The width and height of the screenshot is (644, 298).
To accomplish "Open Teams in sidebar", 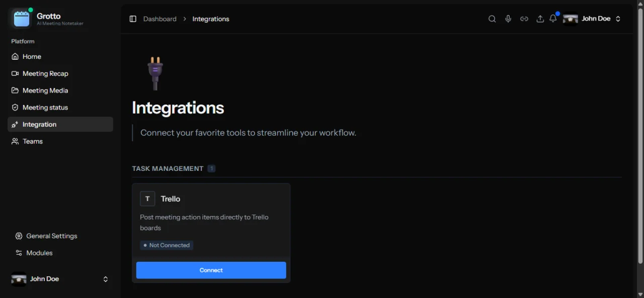I will (x=60, y=141).
